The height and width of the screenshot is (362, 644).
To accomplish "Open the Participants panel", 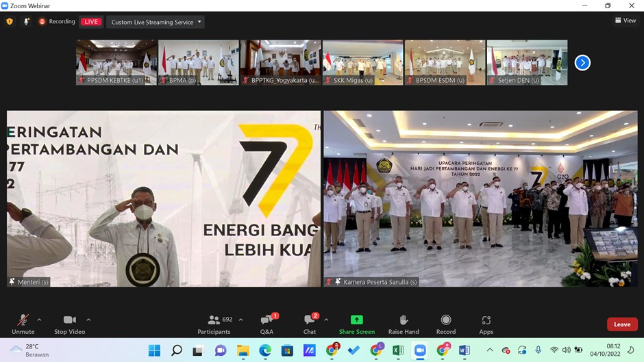I will pos(214,324).
